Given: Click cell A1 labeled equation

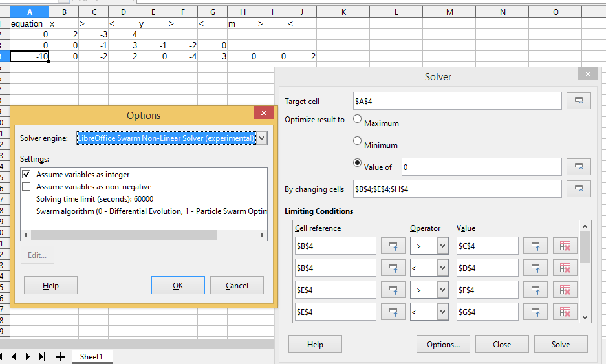Looking at the screenshot, I should (29, 23).
